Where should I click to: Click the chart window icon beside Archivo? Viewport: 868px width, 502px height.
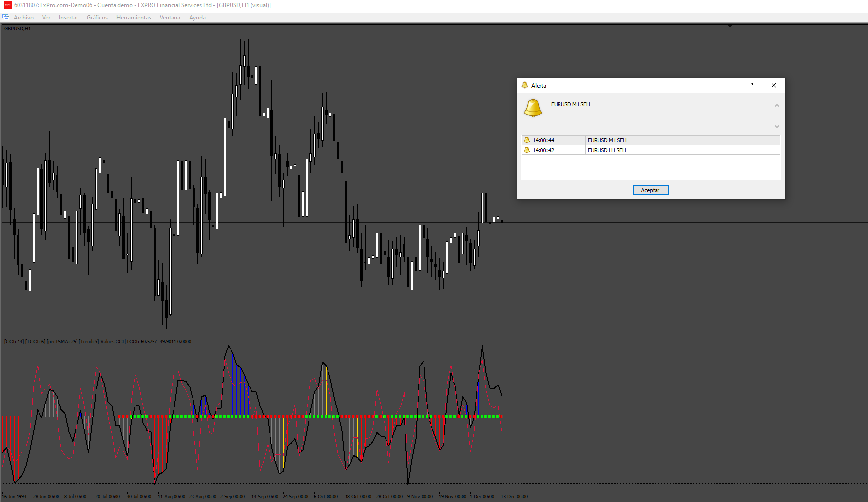(6, 18)
